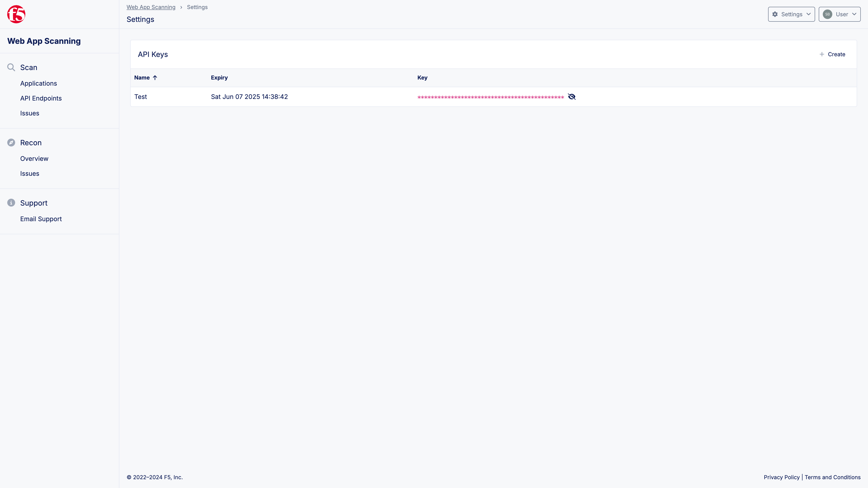This screenshot has width=868, height=488.
Task: Select the masked key asterisks text
Action: [490, 98]
